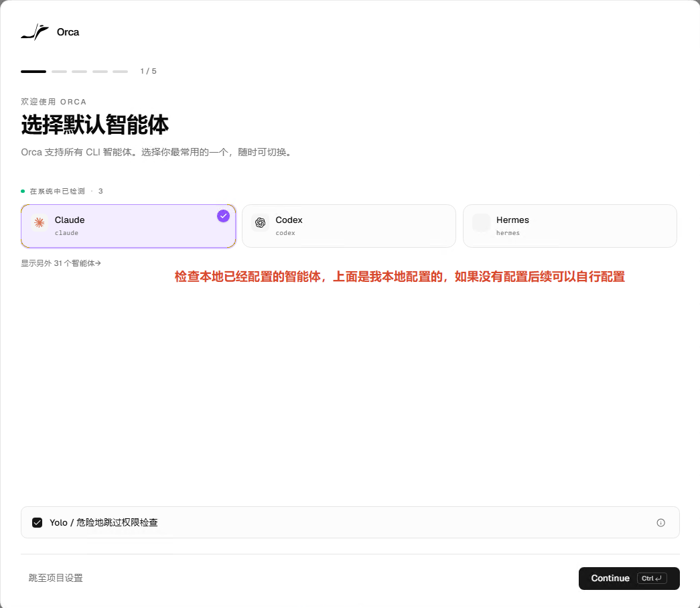This screenshot has width=700, height=608.
Task: Click the Ctrl Enter shortcut badge
Action: point(652,579)
